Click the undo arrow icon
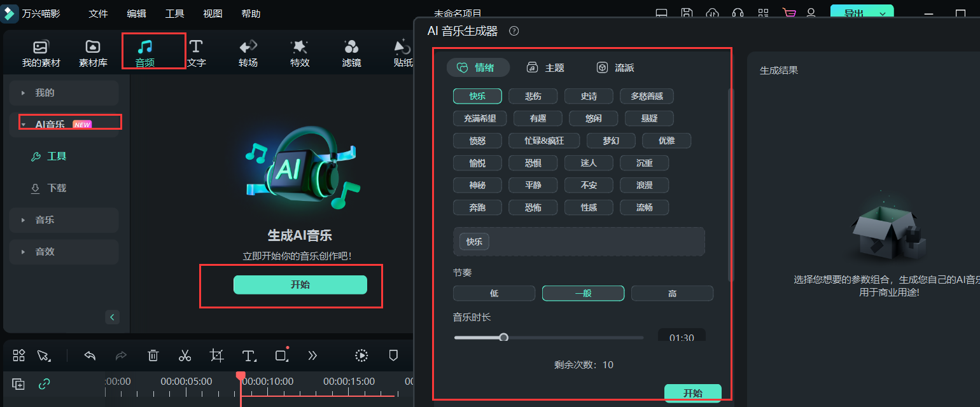Image resolution: width=980 pixels, height=407 pixels. (89, 355)
